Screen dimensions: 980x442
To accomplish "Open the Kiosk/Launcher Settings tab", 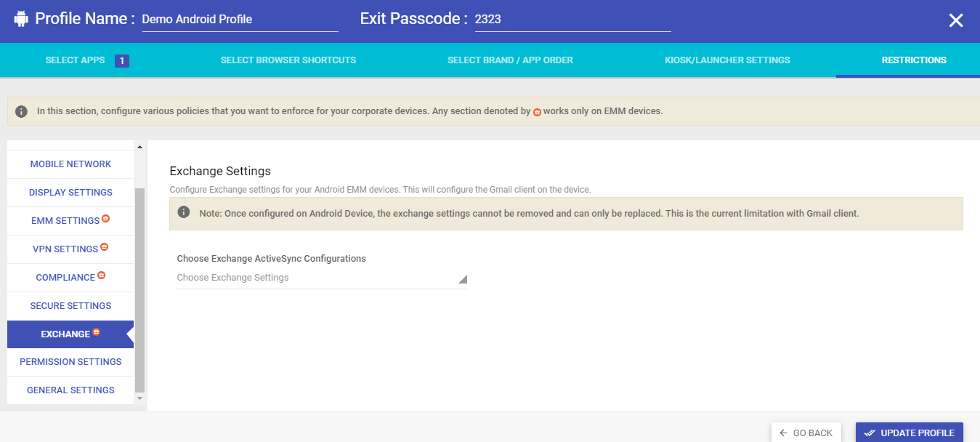I will point(727,60).
